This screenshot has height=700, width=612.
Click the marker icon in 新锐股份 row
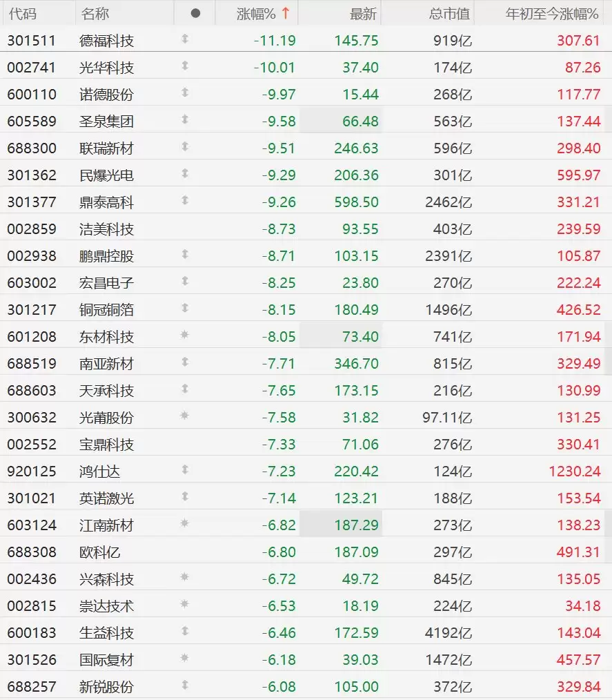pyautogui.click(x=185, y=685)
